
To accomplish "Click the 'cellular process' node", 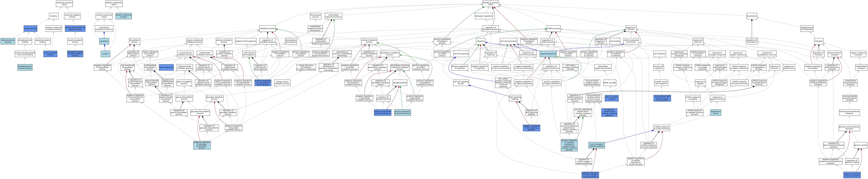I will (554, 29).
